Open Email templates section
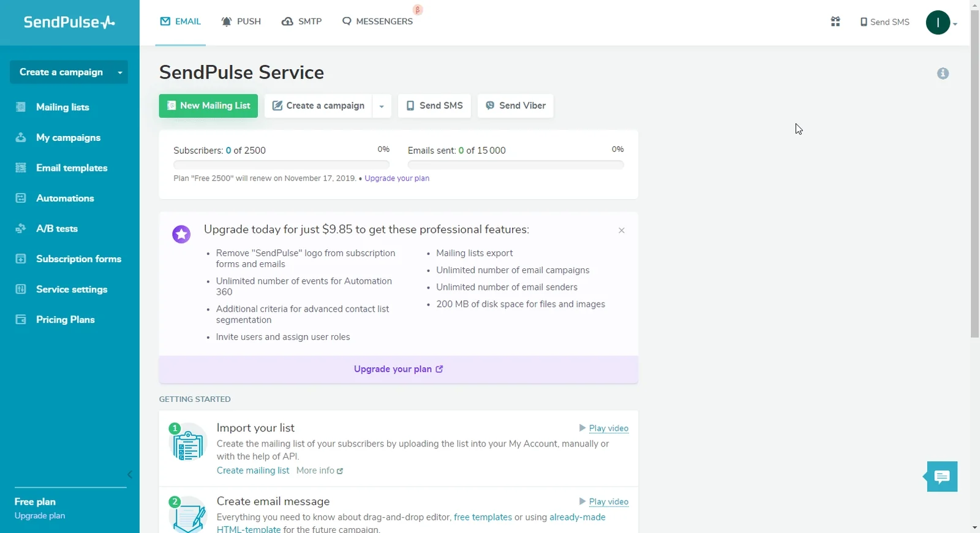 click(72, 168)
